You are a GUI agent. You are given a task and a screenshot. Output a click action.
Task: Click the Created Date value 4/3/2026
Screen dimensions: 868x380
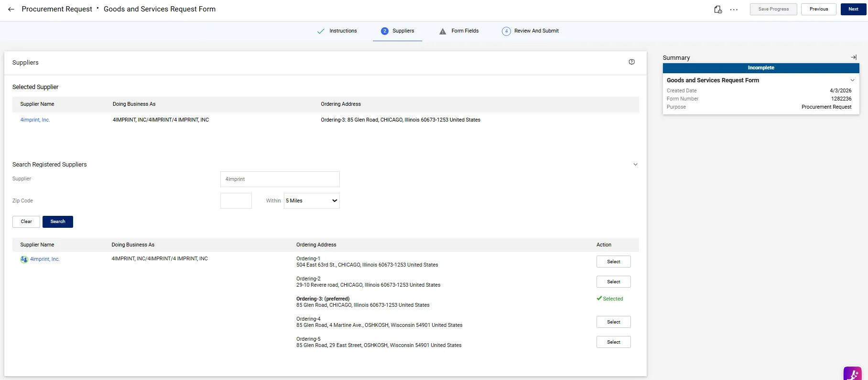pyautogui.click(x=841, y=91)
